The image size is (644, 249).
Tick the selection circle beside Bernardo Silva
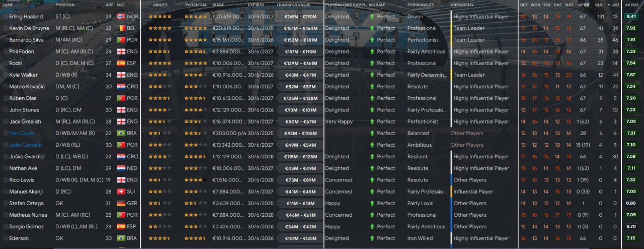pos(5,40)
